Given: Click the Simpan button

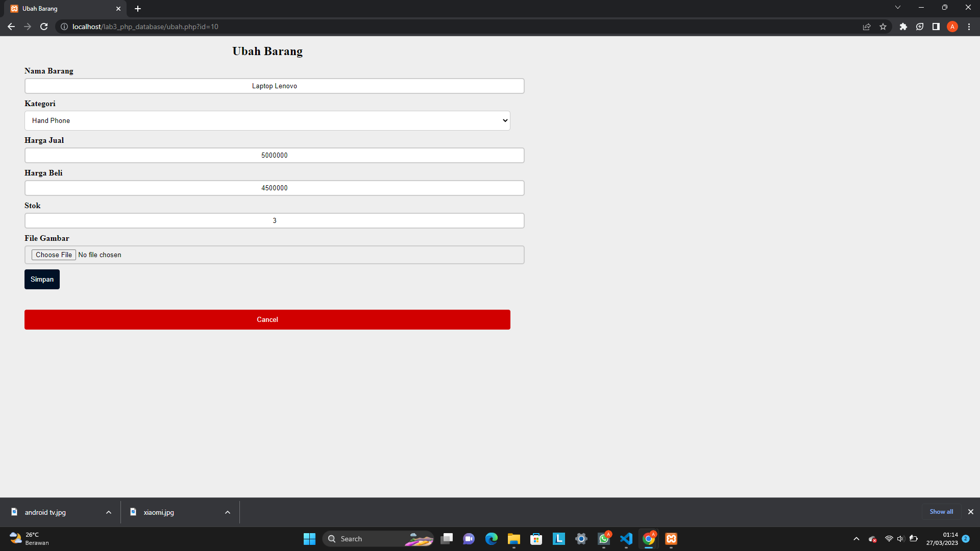Looking at the screenshot, I should point(42,279).
